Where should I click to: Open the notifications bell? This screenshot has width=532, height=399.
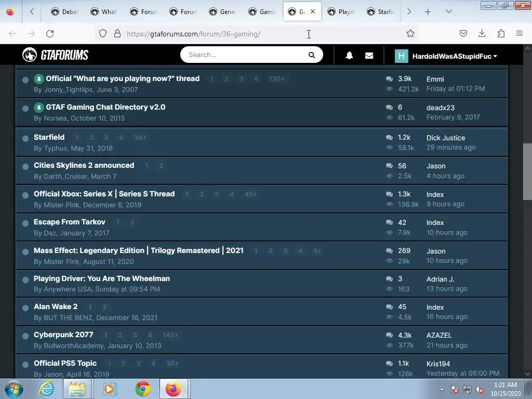(x=349, y=55)
